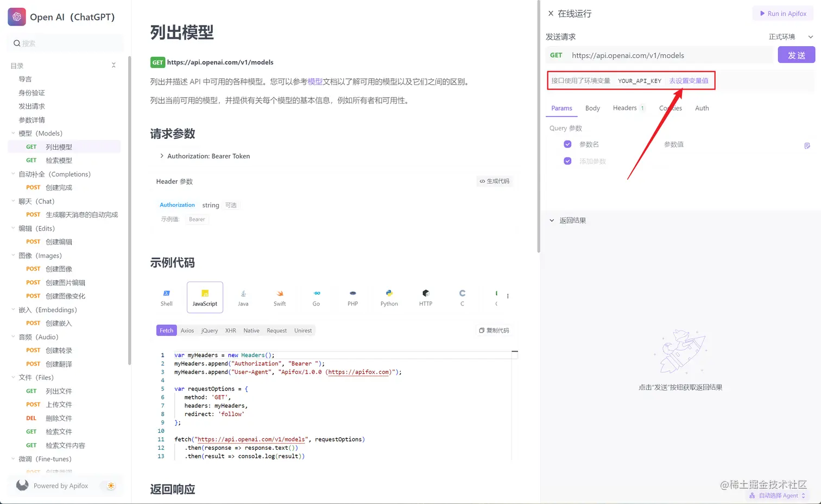821x504 pixels.
Task: Select the Swift language icon
Action: tap(280, 293)
